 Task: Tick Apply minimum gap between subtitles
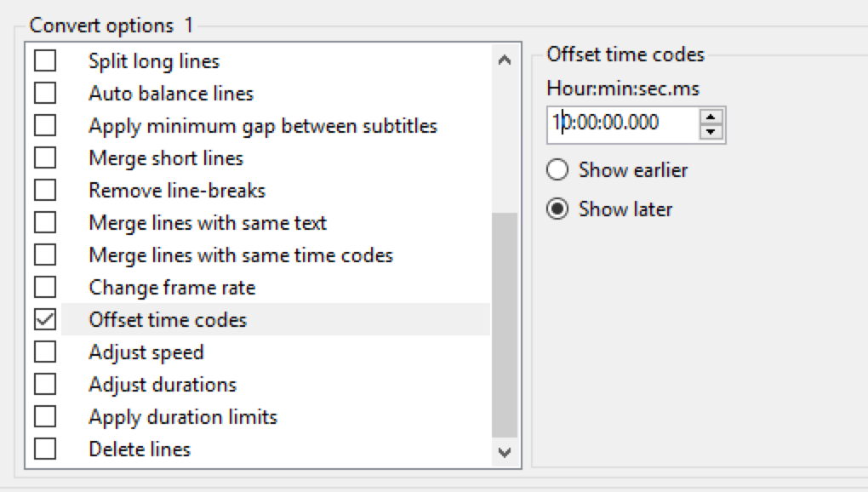44,126
